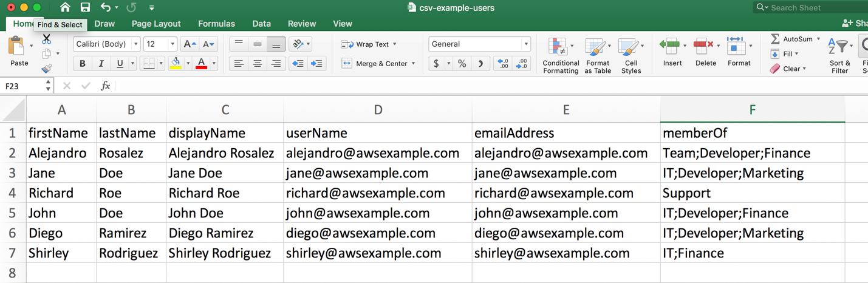Apply the yellow fill color bucket
The width and height of the screenshot is (868, 283).
(175, 63)
